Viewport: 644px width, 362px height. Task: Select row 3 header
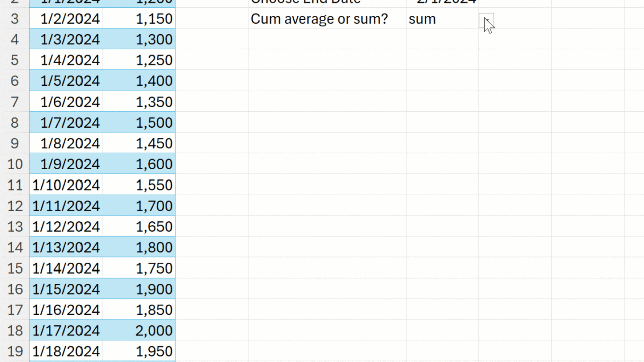pyautogui.click(x=15, y=19)
